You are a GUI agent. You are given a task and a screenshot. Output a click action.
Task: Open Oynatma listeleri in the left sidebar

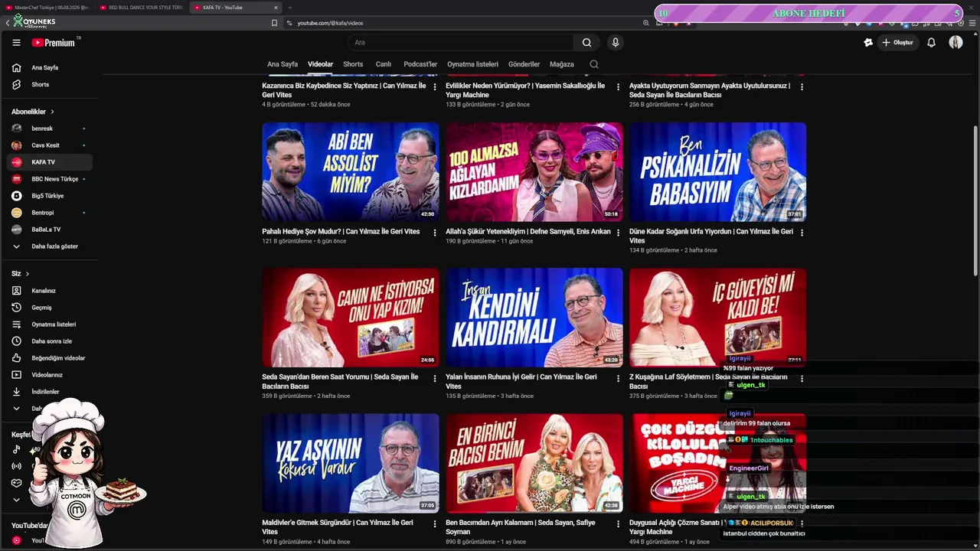pos(50,324)
